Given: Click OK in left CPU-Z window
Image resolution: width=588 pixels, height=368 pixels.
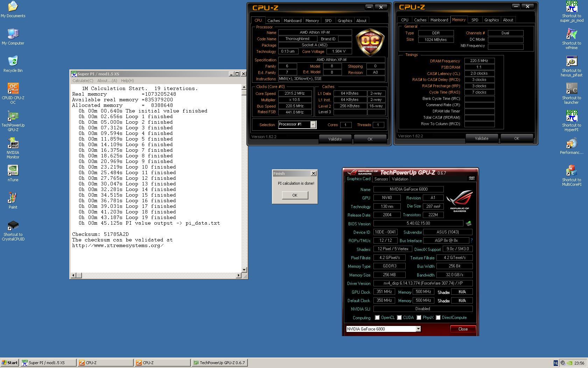Looking at the screenshot, I should click(x=370, y=139).
